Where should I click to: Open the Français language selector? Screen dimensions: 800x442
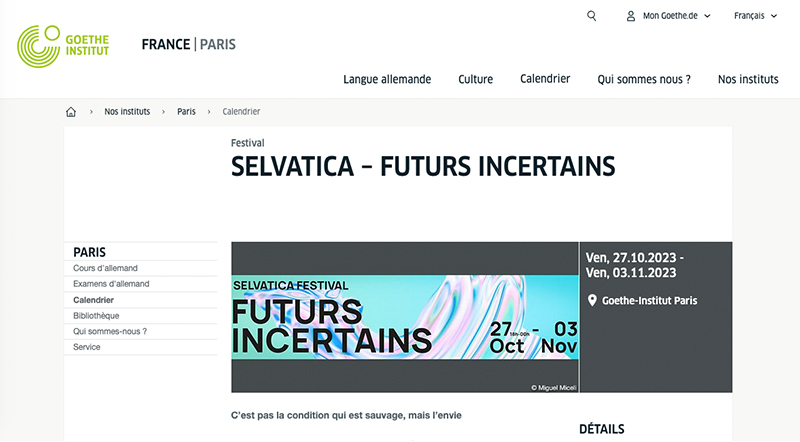[755, 16]
